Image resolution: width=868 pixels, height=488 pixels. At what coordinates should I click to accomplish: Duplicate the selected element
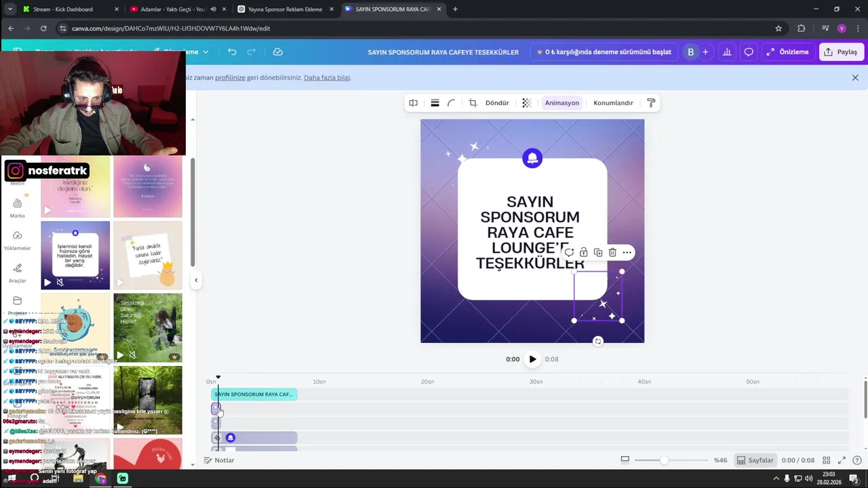(x=598, y=252)
